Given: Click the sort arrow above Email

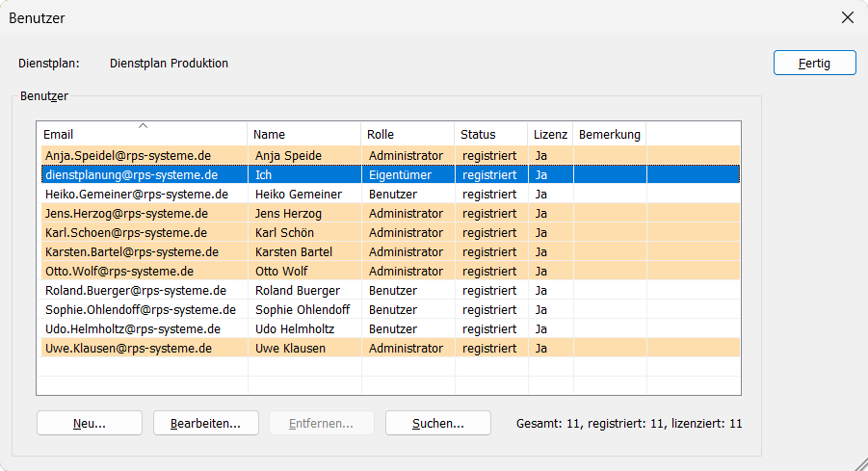Looking at the screenshot, I should click(143, 126).
